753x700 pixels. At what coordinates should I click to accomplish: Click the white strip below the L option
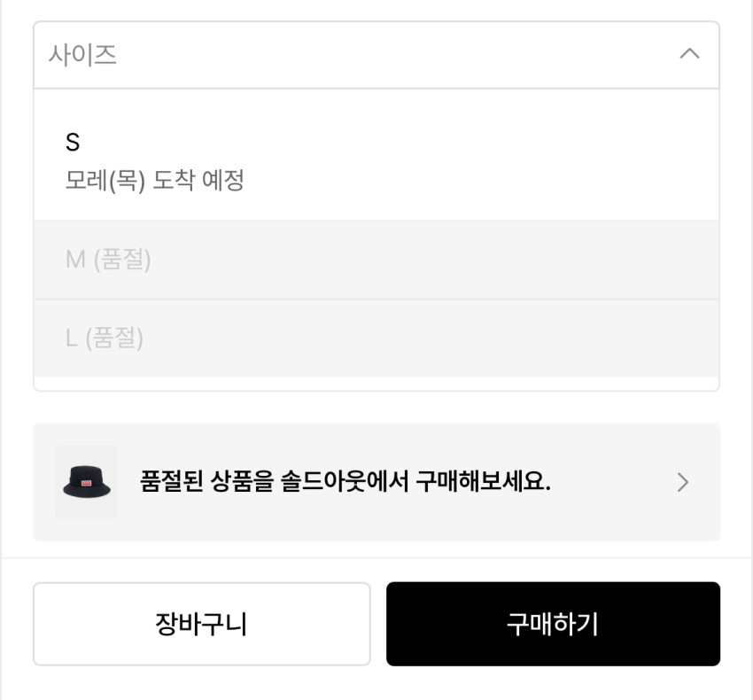376,383
